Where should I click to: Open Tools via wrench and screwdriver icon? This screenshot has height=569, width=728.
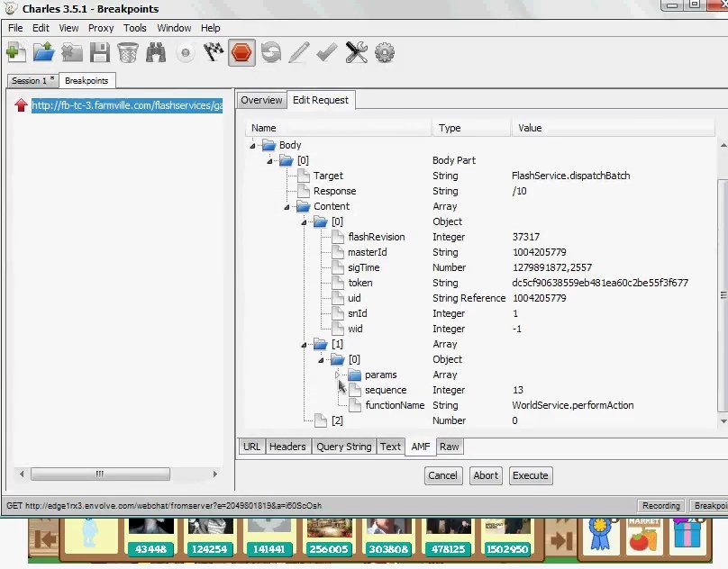[357, 52]
